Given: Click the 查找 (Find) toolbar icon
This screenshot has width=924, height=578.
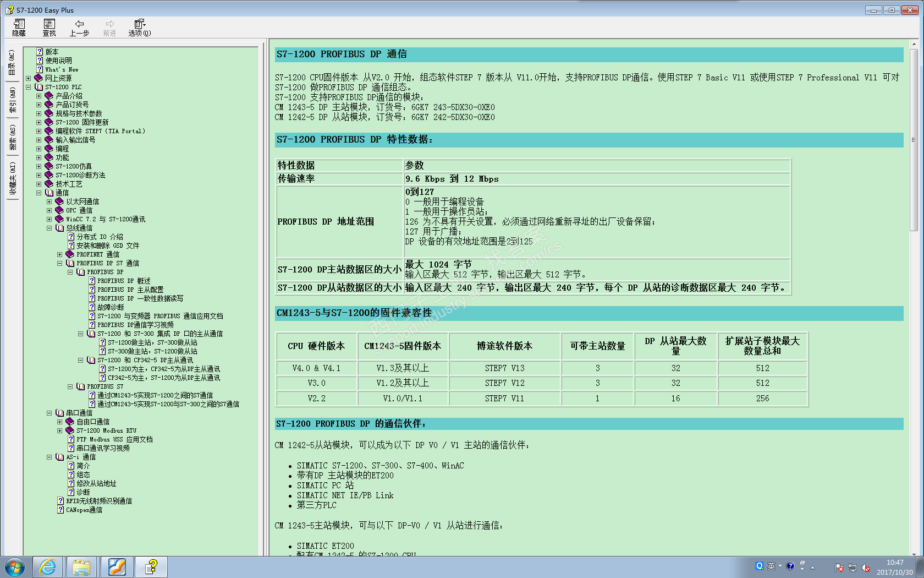Looking at the screenshot, I should pyautogui.click(x=50, y=28).
